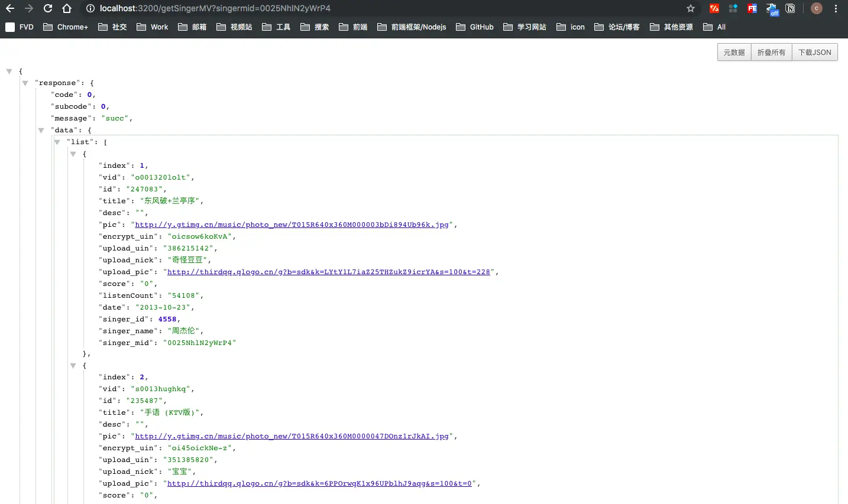Collapse the "data" node
The image size is (848, 504).
[41, 130]
